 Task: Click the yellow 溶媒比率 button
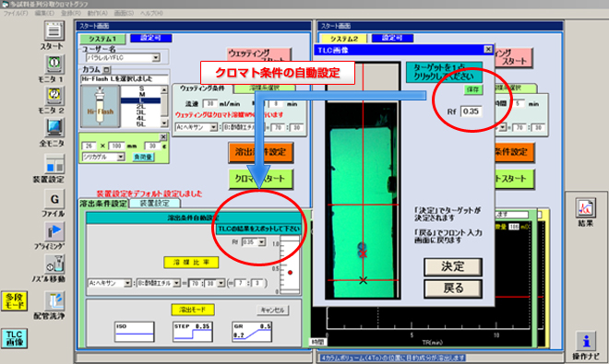(x=191, y=263)
